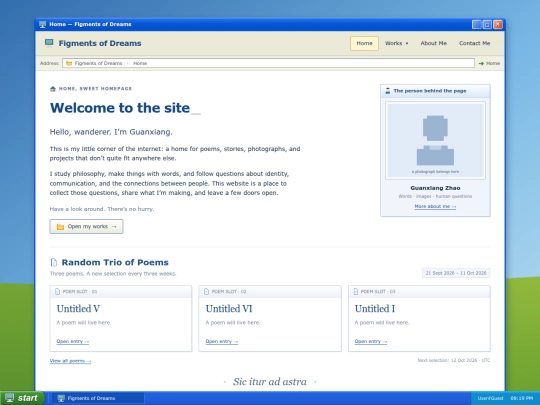This screenshot has width=540, height=405.
Task: Expand the Works dropdown menu
Action: (396, 43)
